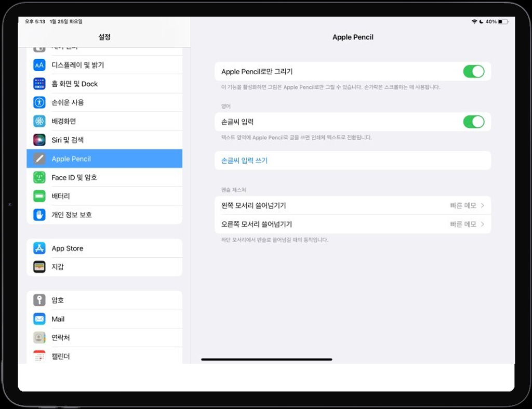Toggle the 손글씨 입력 switch
The height and width of the screenshot is (409, 532).
(x=474, y=122)
